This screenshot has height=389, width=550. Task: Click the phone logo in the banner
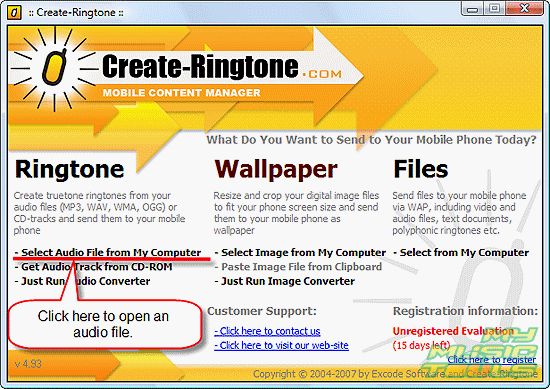[x=54, y=67]
